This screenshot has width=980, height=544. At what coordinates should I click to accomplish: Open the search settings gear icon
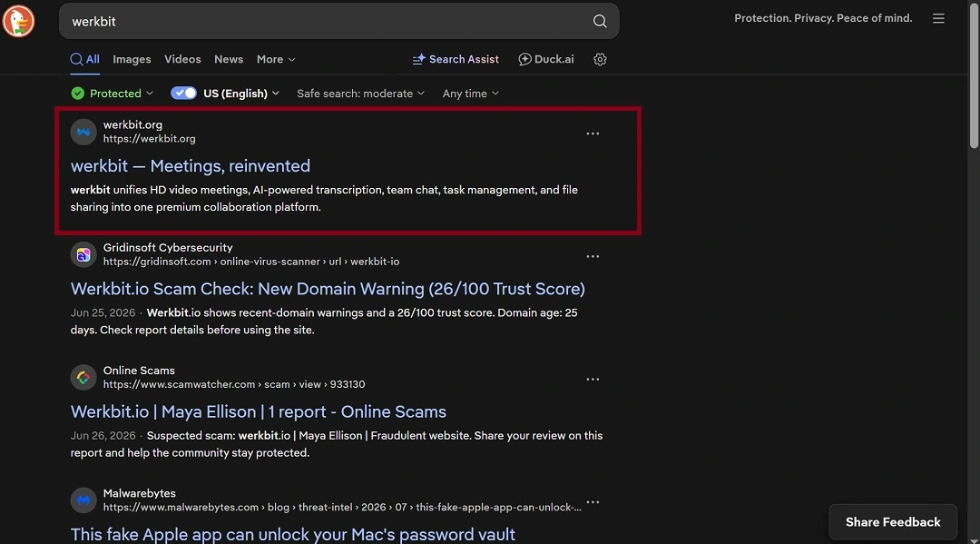(x=600, y=59)
